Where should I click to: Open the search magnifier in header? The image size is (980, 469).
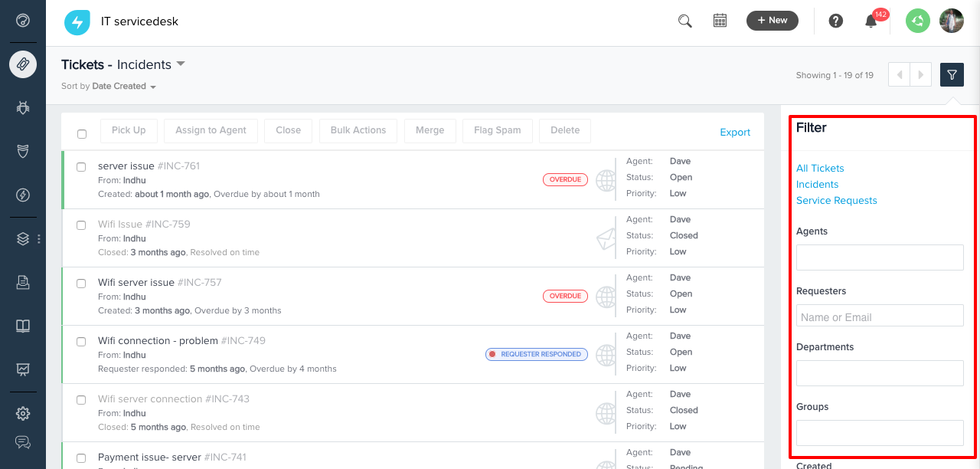pos(684,21)
